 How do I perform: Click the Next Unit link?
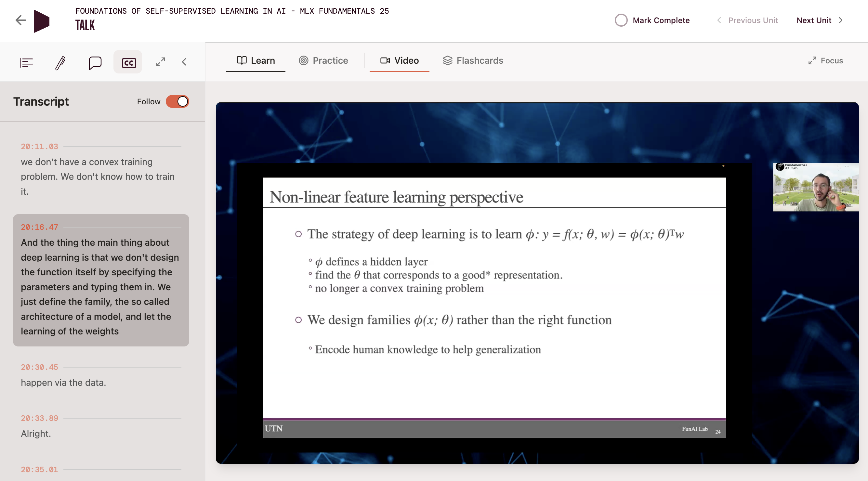814,20
